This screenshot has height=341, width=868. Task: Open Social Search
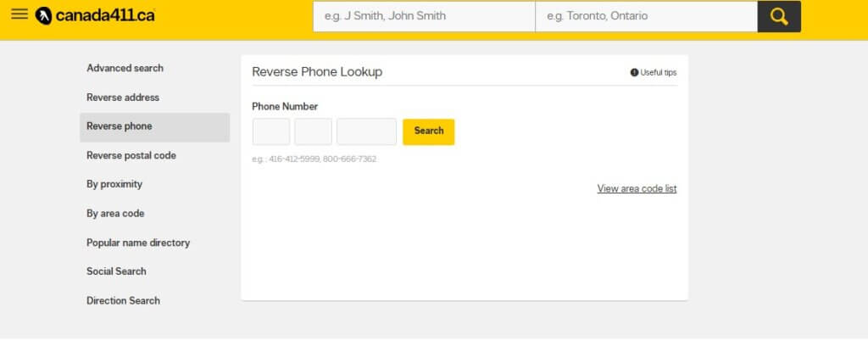pos(116,271)
